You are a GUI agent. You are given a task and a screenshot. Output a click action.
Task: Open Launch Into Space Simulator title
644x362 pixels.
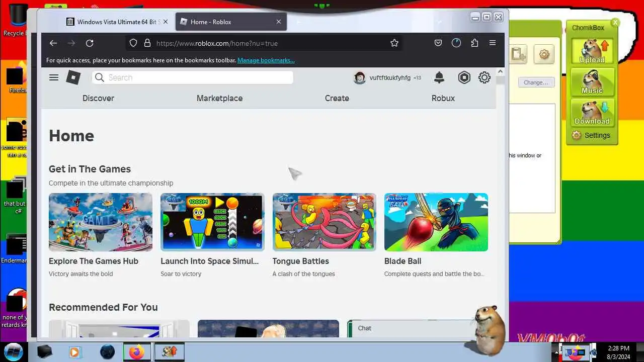pos(209,261)
